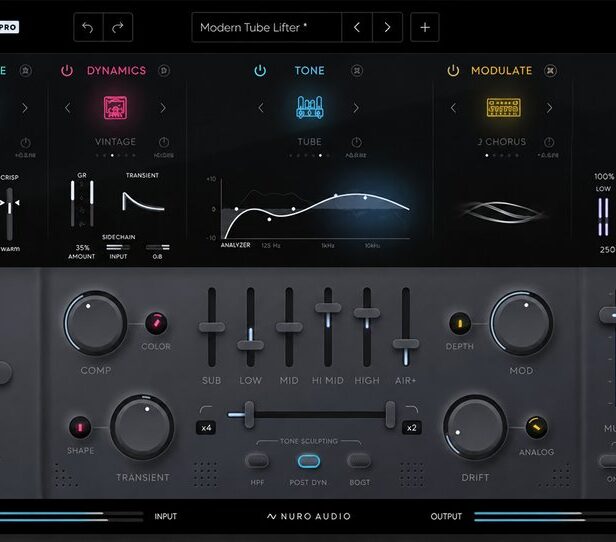Switch Modulate to next type with right arrow

pos(549,108)
